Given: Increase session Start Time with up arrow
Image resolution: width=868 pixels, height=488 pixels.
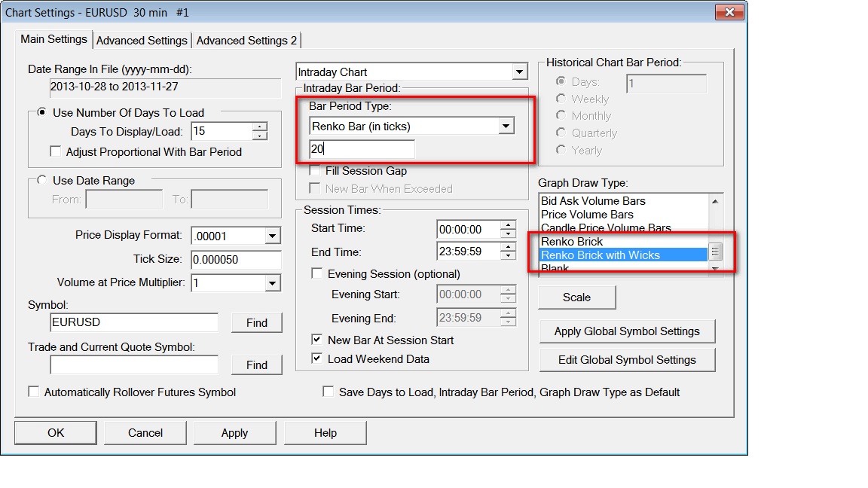Looking at the screenshot, I should click(x=508, y=224).
